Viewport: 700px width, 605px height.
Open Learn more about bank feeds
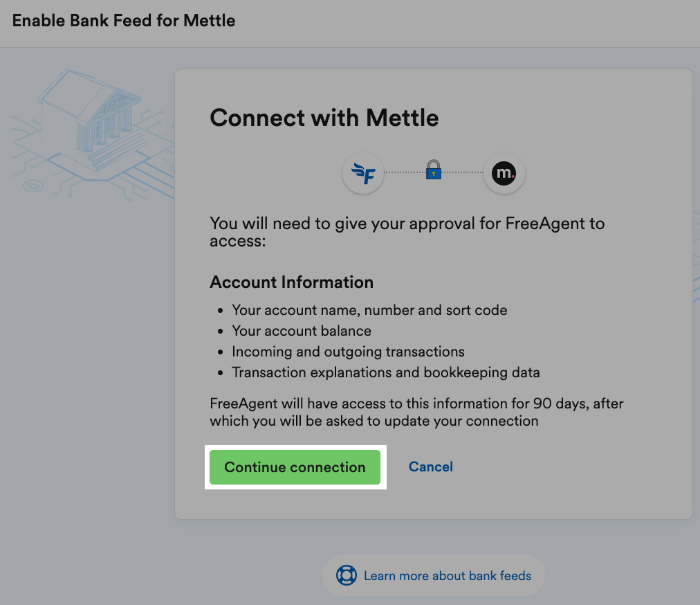(447, 575)
